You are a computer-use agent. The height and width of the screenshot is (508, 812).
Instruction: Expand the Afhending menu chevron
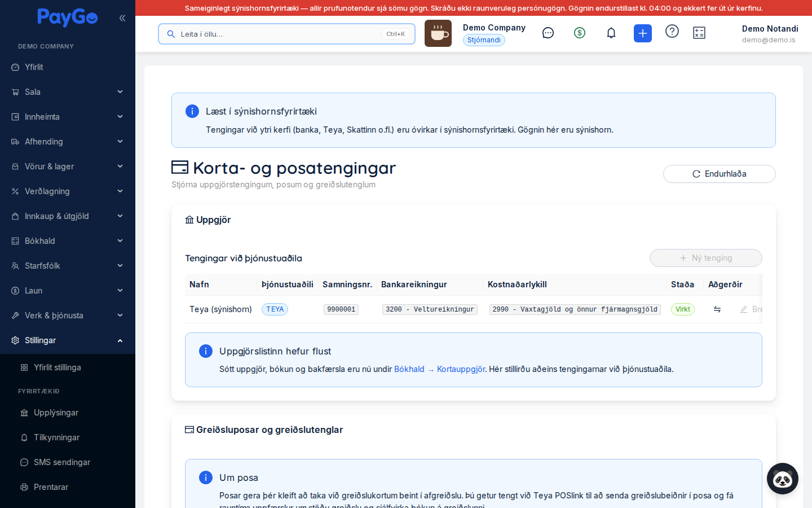[120, 142]
